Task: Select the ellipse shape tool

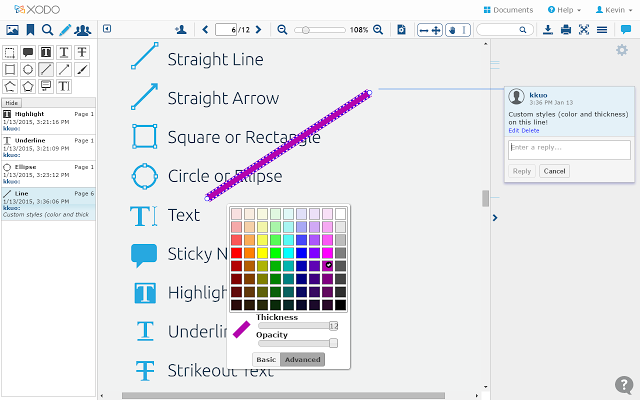Action: pos(28,69)
